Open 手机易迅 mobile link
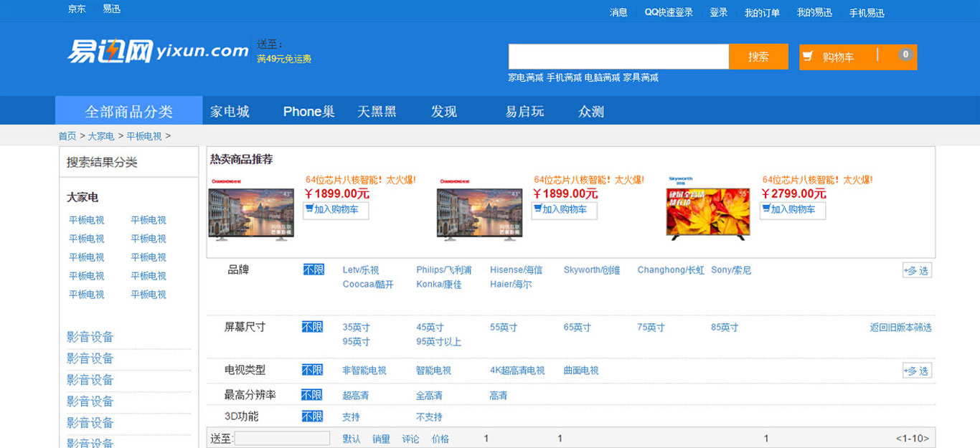Viewport: 980px width, 448px height. pyautogui.click(x=867, y=13)
